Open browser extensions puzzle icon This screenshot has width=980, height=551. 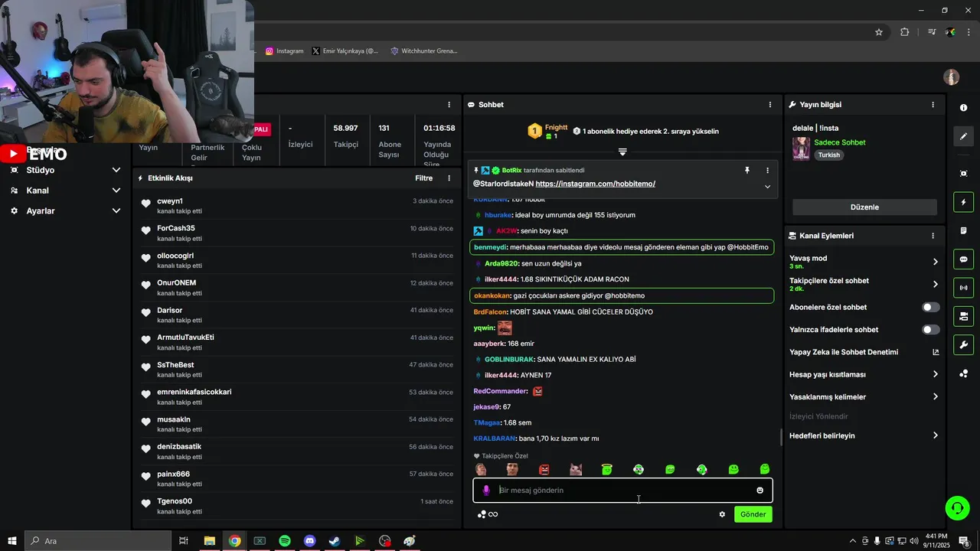click(x=905, y=32)
